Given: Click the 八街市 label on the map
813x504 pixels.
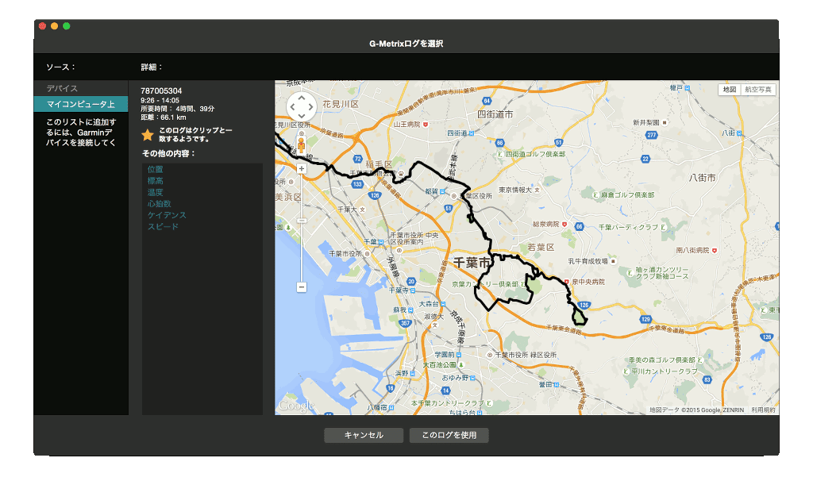Looking at the screenshot, I should [703, 177].
